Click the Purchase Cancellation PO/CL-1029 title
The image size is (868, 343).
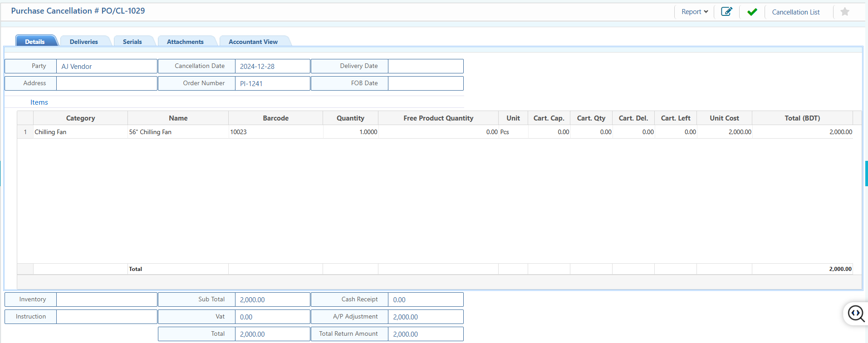[78, 11]
